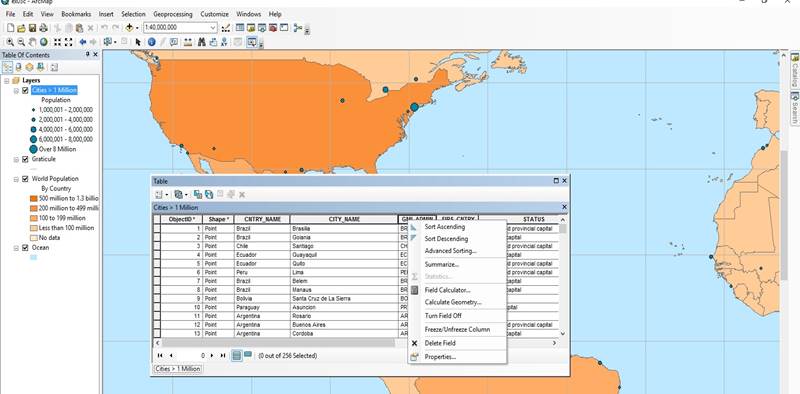Collapse the Layers data frame tree

[x=7, y=81]
